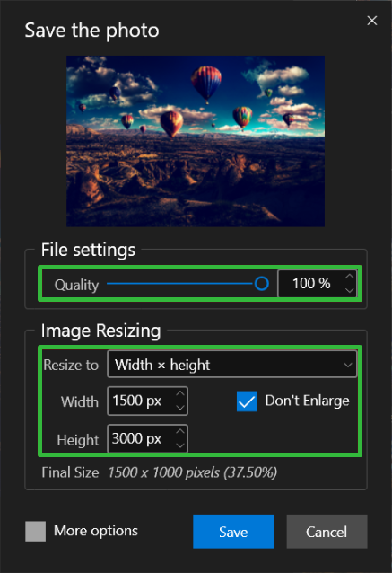Open the Resize to Width × height dropdown
The image size is (392, 573).
coord(231,365)
